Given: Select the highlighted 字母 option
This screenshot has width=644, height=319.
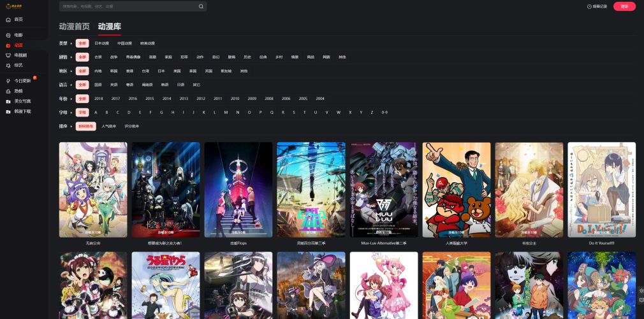Looking at the screenshot, I should coord(82,112).
